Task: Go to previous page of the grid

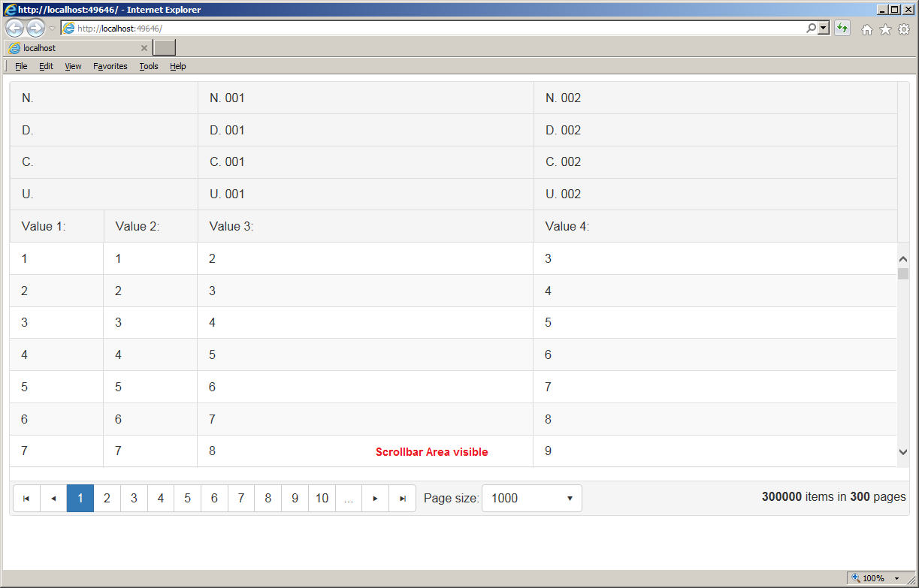Action: (x=53, y=499)
